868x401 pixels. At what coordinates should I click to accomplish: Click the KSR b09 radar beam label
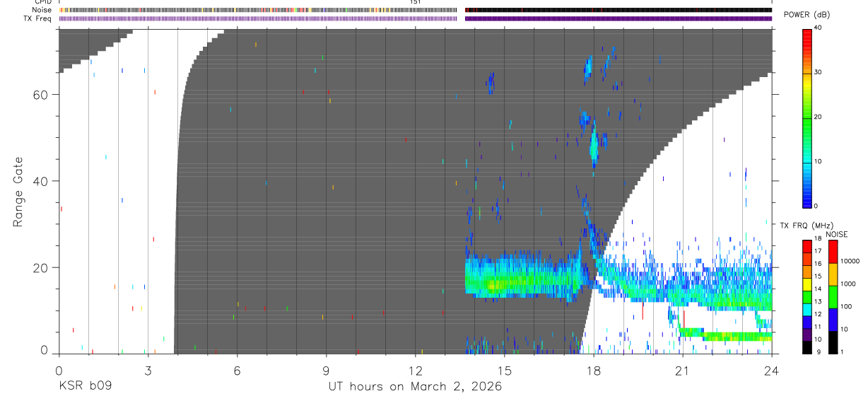pyautogui.click(x=85, y=386)
